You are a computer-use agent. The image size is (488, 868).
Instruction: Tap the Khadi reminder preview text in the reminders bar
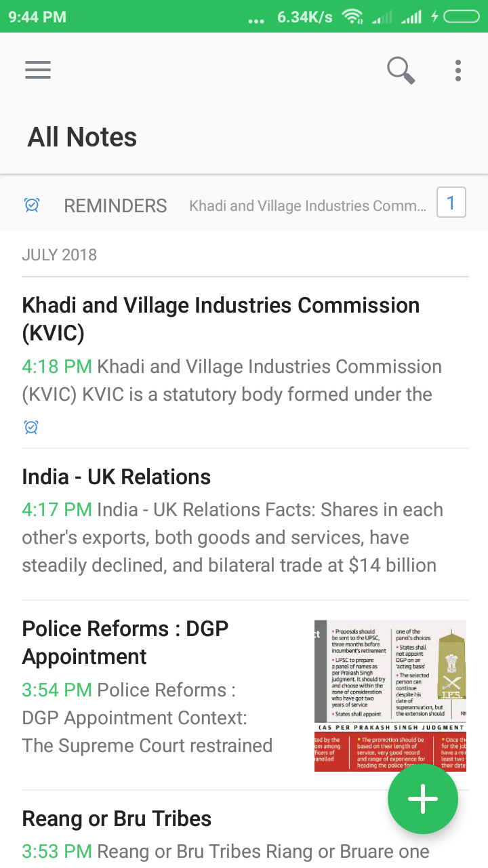[308, 206]
